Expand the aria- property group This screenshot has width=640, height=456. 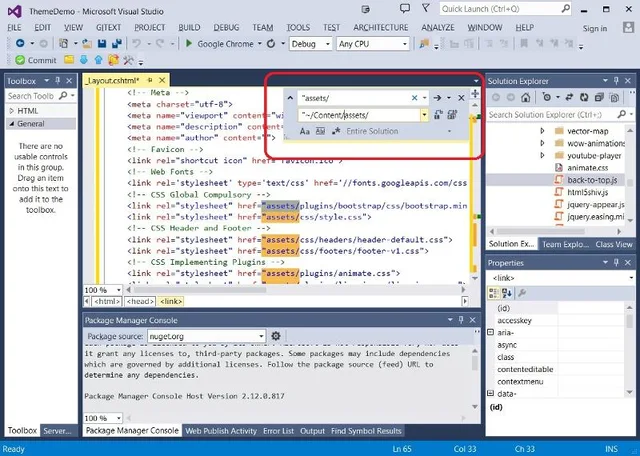pyautogui.click(x=491, y=332)
